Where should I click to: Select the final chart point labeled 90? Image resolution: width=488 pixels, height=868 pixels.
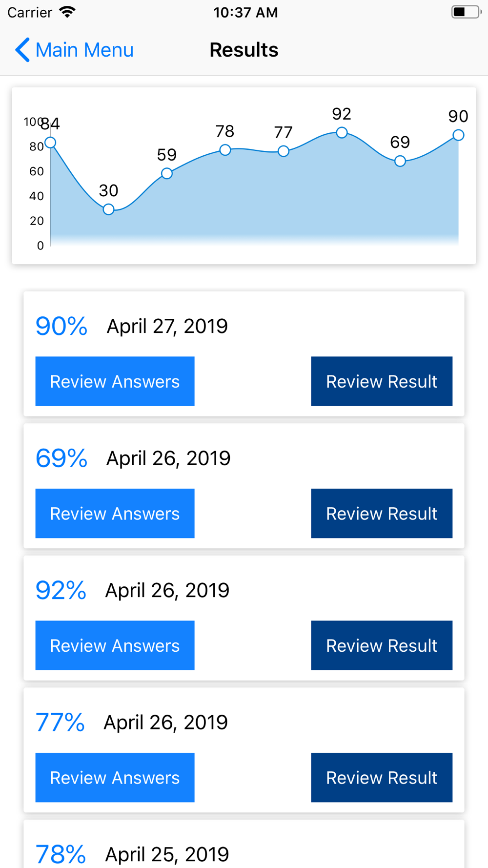[458, 135]
